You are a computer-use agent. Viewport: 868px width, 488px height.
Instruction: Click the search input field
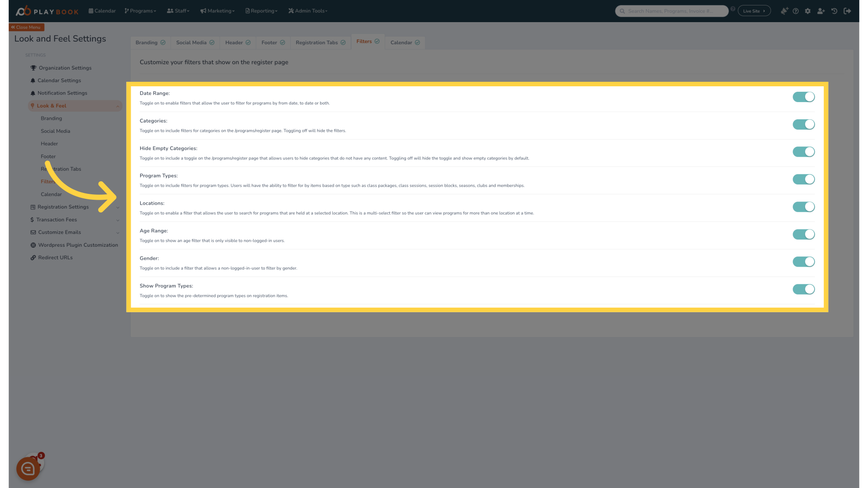pyautogui.click(x=672, y=11)
